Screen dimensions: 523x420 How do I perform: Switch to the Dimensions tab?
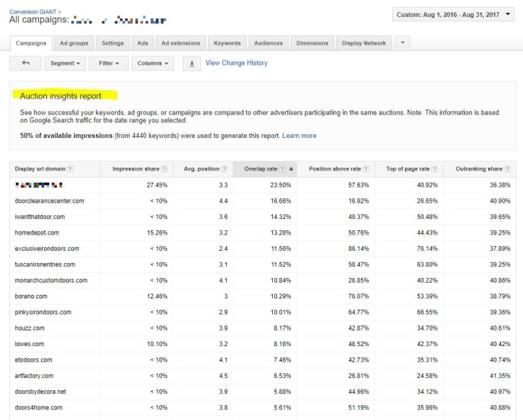[x=312, y=43]
